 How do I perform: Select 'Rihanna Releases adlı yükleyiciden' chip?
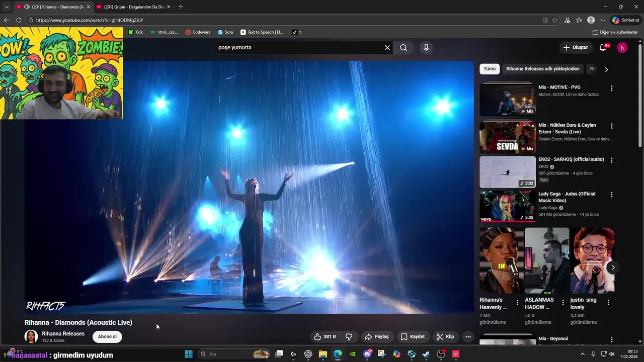click(543, 69)
